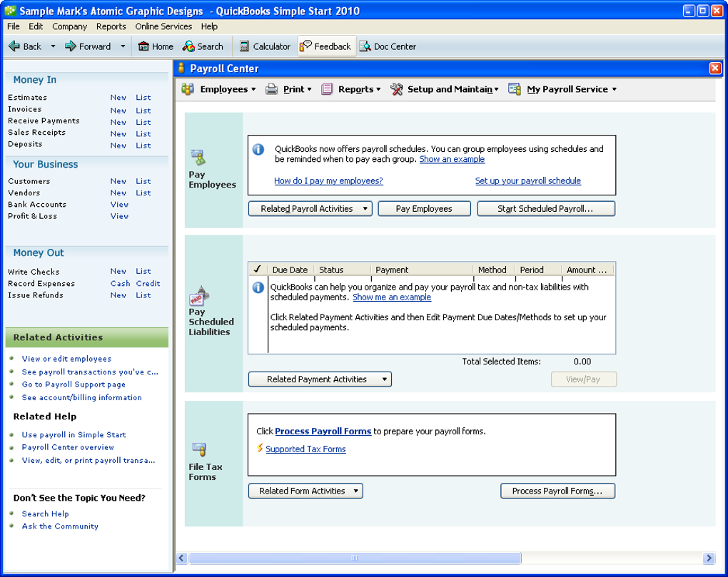
Task: Click the File Tax Forms icon
Action: coord(199,449)
